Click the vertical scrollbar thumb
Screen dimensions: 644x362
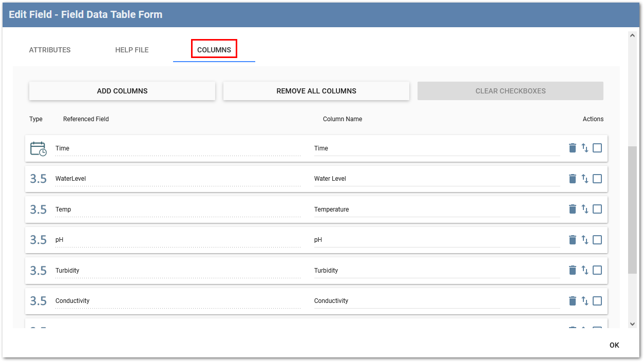[x=632, y=210]
